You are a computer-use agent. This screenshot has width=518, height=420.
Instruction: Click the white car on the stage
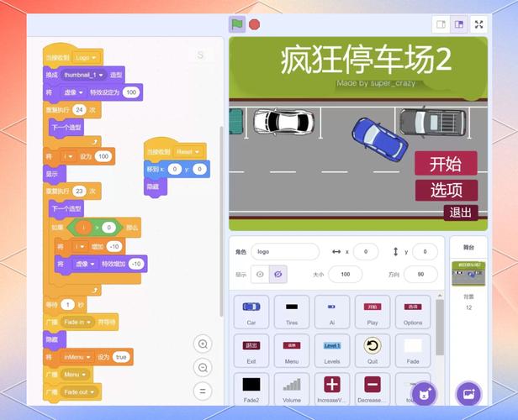(x=283, y=122)
